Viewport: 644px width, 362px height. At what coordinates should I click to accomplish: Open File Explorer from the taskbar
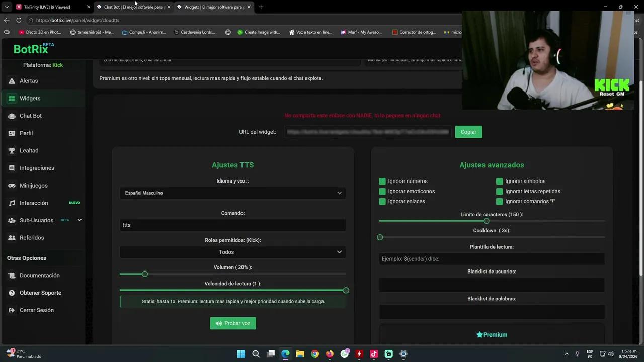pyautogui.click(x=300, y=354)
